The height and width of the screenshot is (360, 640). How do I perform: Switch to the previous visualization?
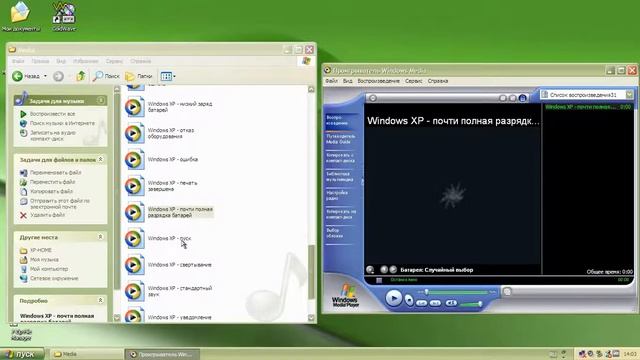coord(384,269)
